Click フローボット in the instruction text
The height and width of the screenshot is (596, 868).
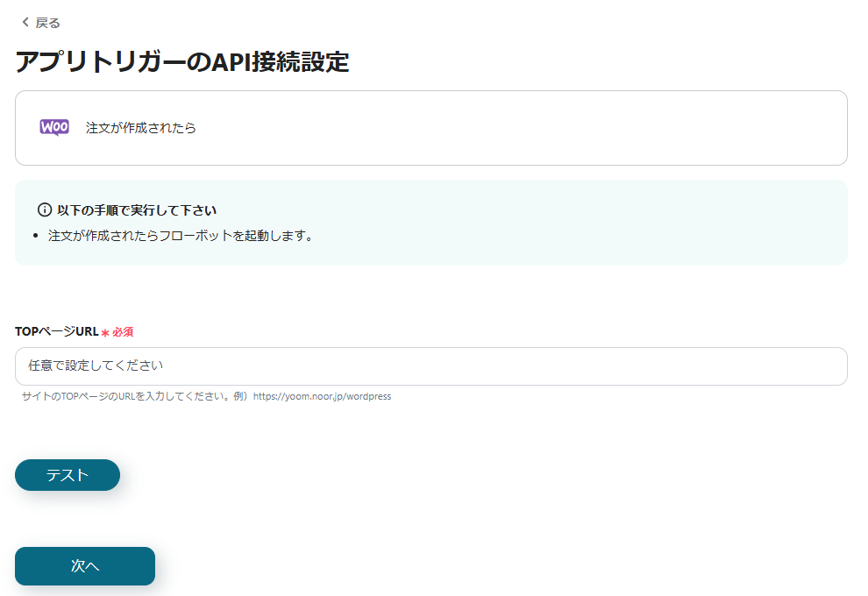pos(210,237)
